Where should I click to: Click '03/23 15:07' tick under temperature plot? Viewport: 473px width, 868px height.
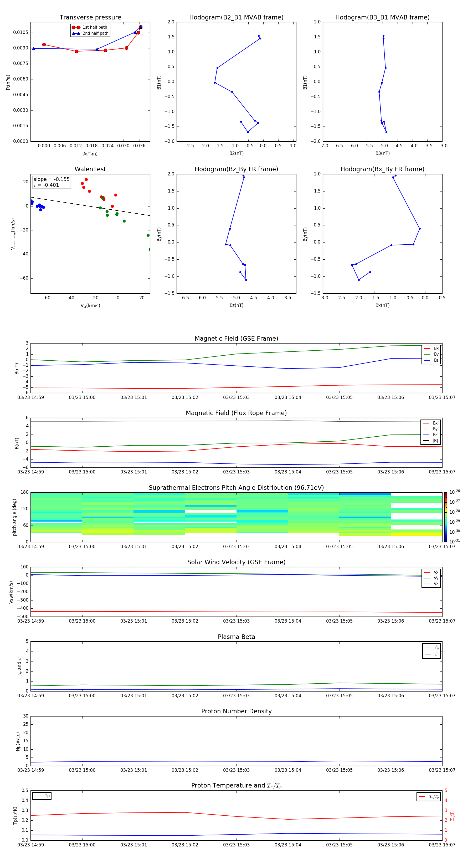tap(442, 845)
